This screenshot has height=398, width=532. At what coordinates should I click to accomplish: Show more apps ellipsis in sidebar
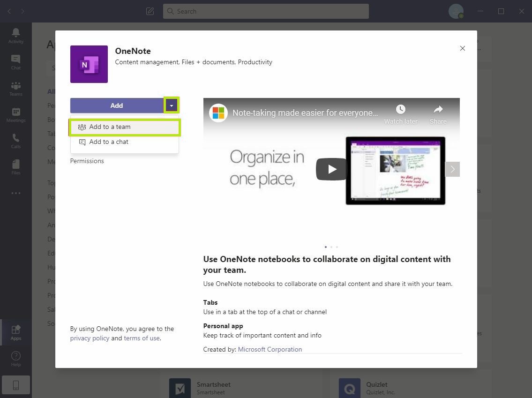pos(15,193)
